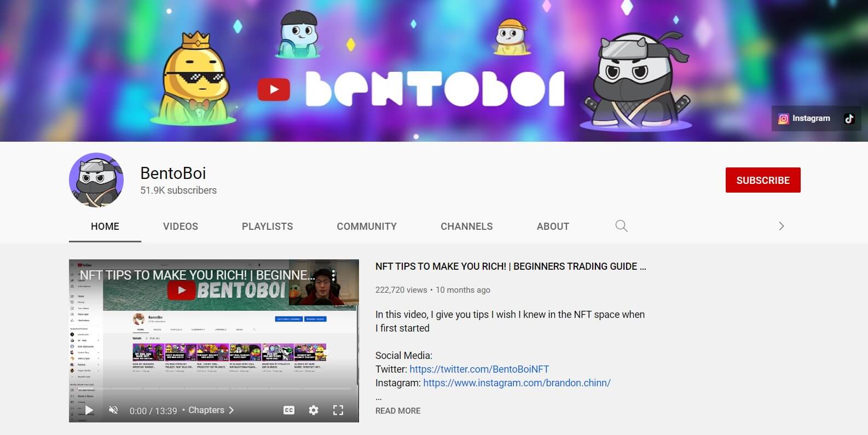Click the channel name BentoBoi
868x435 pixels.
pos(173,173)
